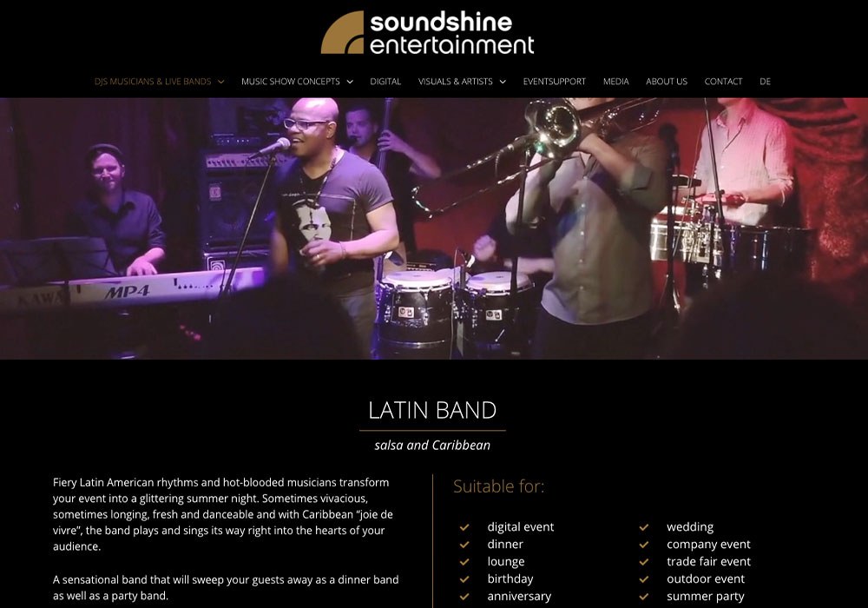
Task: Open the Eventsupport menu item
Action: 554,82
